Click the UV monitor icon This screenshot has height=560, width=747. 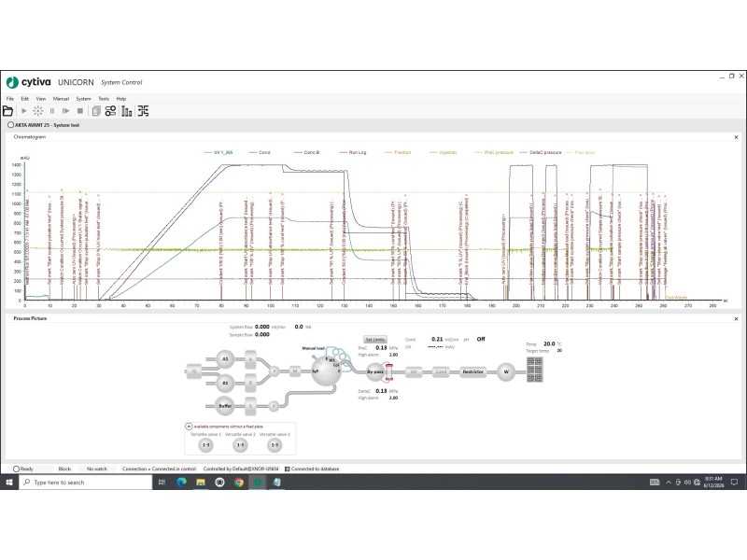[x=414, y=371]
